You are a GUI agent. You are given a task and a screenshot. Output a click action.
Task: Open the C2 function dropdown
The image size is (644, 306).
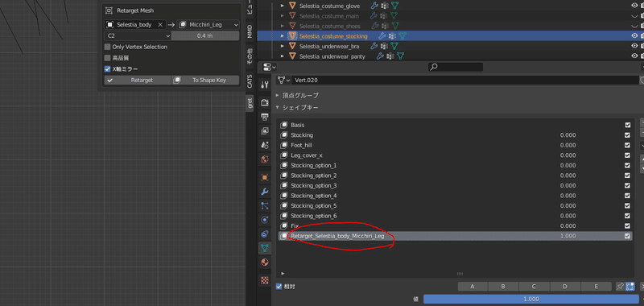(138, 35)
